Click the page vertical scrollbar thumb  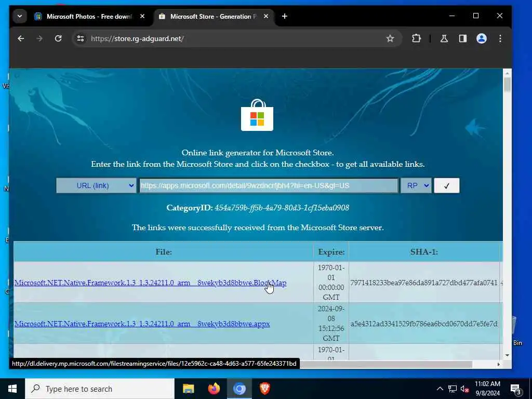[507, 85]
